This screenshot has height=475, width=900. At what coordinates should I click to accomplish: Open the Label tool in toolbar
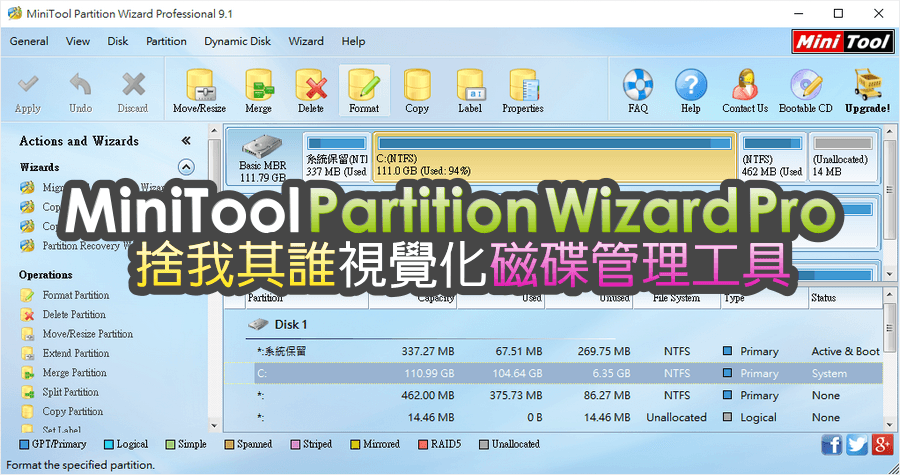coord(470,91)
